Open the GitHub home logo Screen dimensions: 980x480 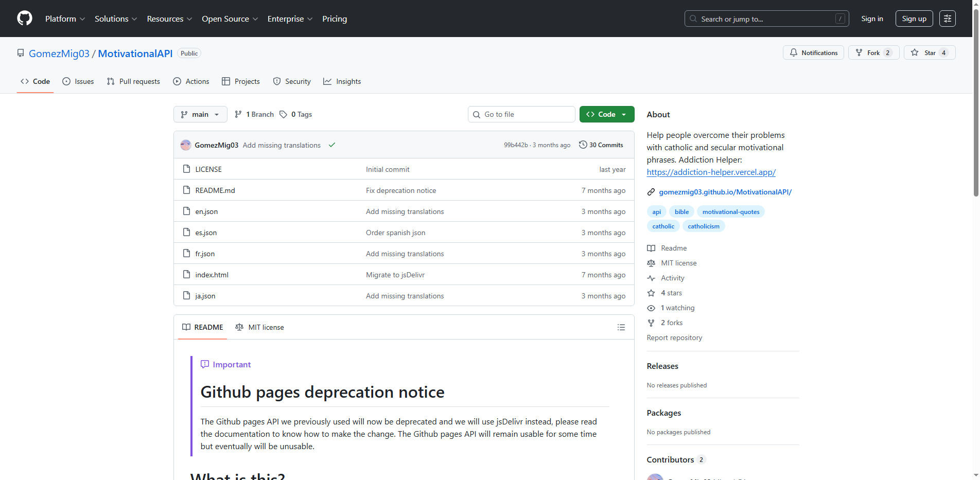(x=25, y=19)
